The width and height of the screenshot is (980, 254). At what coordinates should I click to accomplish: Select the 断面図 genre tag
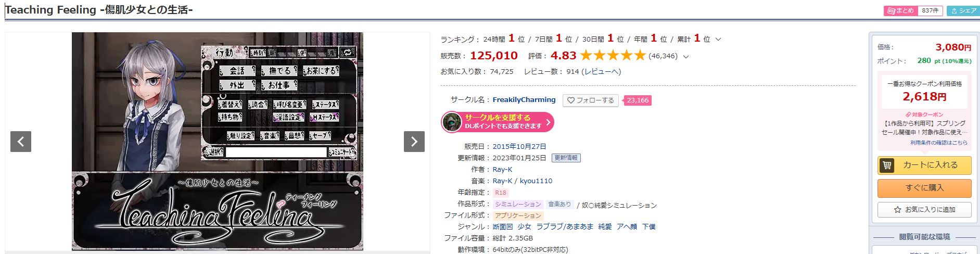[x=503, y=226]
